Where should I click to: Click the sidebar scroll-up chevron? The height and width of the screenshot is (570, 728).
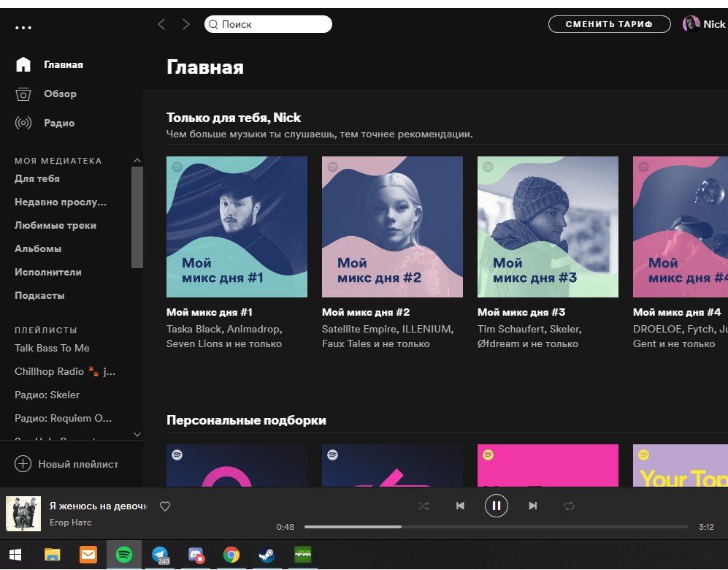click(x=137, y=160)
